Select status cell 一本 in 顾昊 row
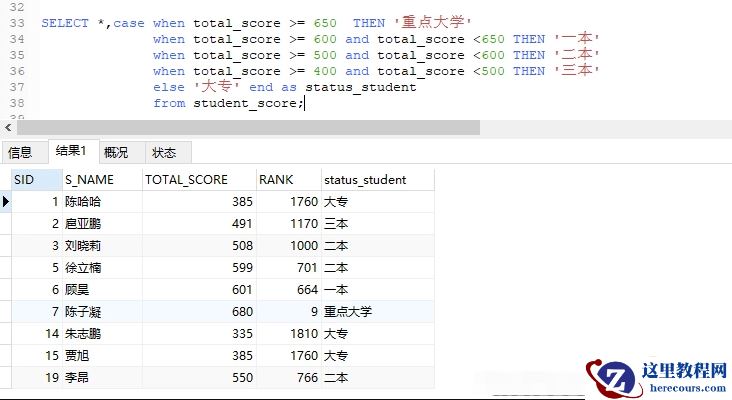Viewport: 732px width, 400px height. click(378, 289)
